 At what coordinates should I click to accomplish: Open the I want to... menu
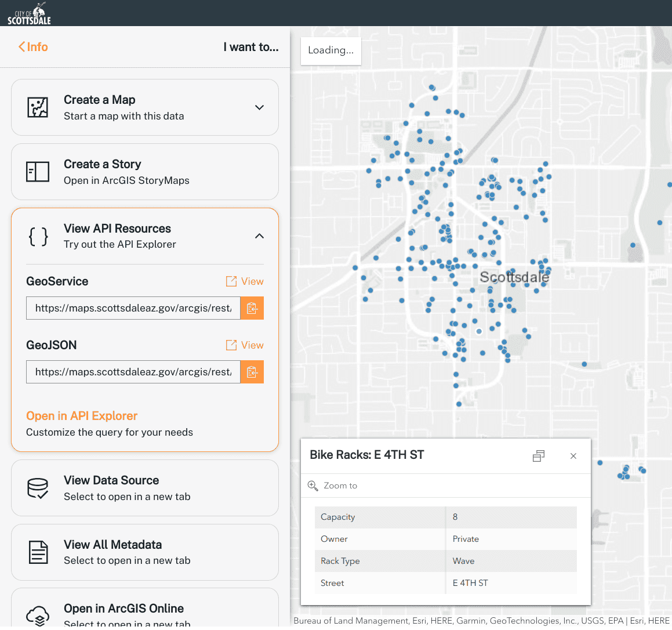pyautogui.click(x=250, y=47)
